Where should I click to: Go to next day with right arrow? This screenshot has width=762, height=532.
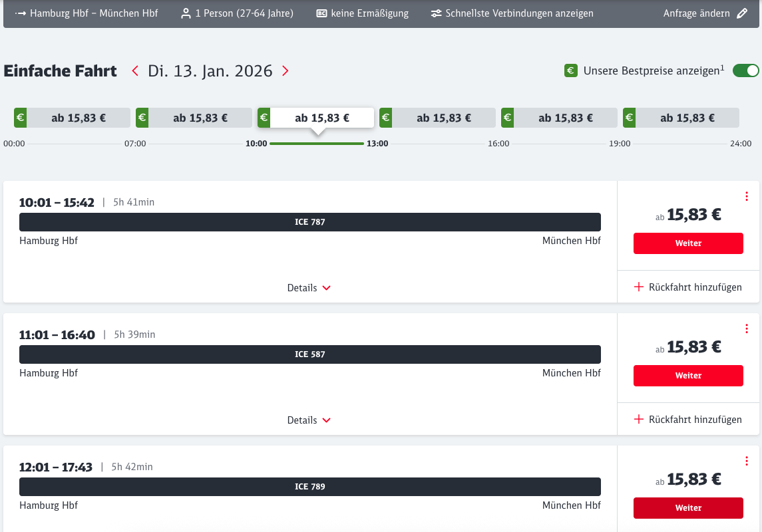pos(286,71)
